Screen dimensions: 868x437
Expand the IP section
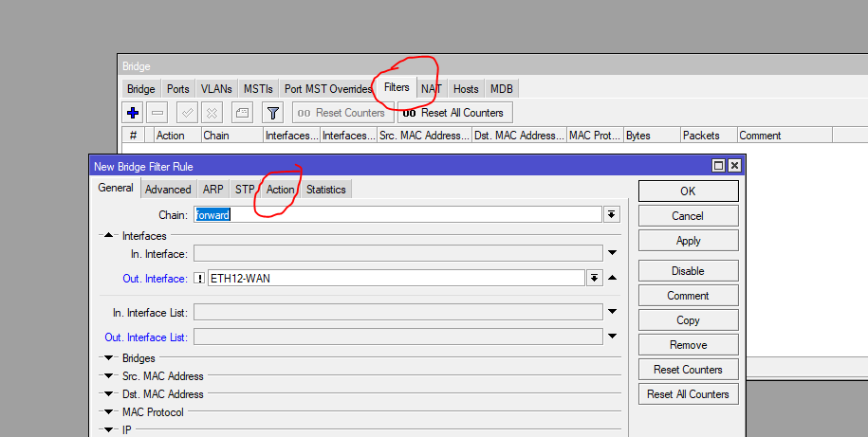pos(109,429)
